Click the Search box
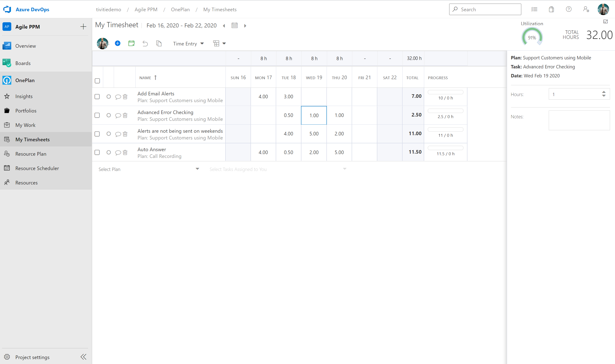This screenshot has height=364, width=615. (485, 9)
